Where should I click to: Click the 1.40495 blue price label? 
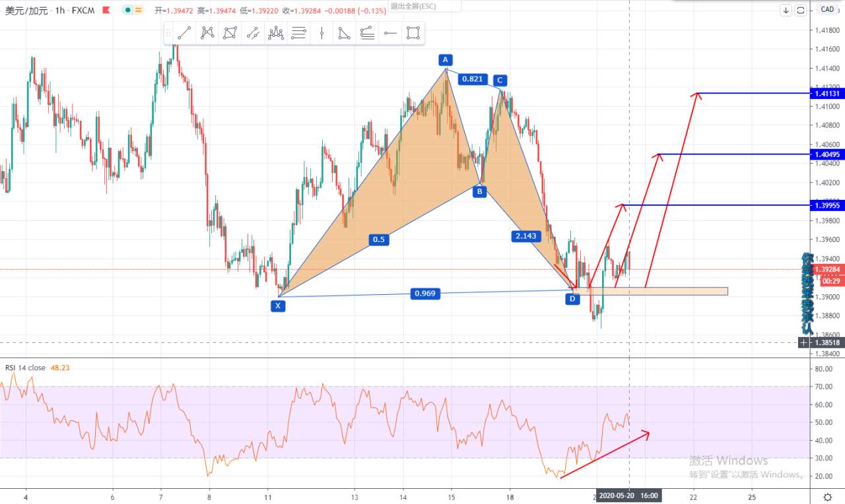[x=827, y=154]
